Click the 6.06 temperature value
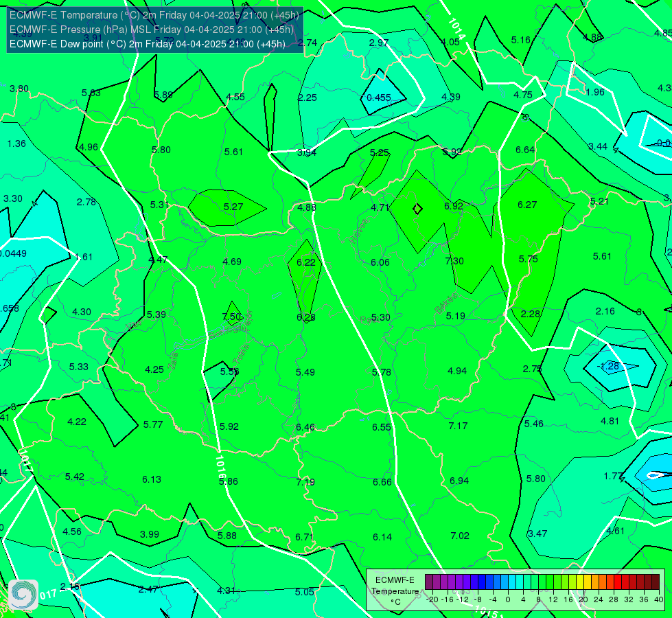 pyautogui.click(x=380, y=262)
